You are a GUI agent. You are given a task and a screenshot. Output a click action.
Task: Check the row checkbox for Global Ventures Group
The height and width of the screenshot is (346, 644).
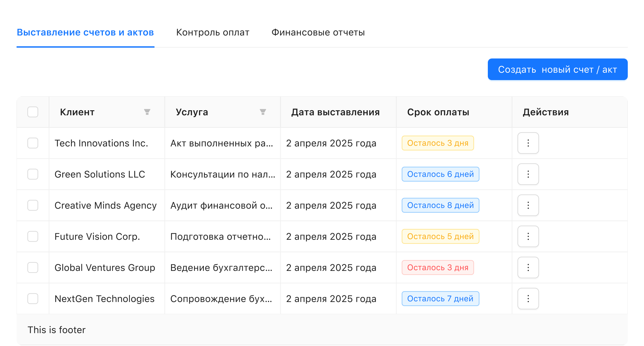click(x=32, y=268)
